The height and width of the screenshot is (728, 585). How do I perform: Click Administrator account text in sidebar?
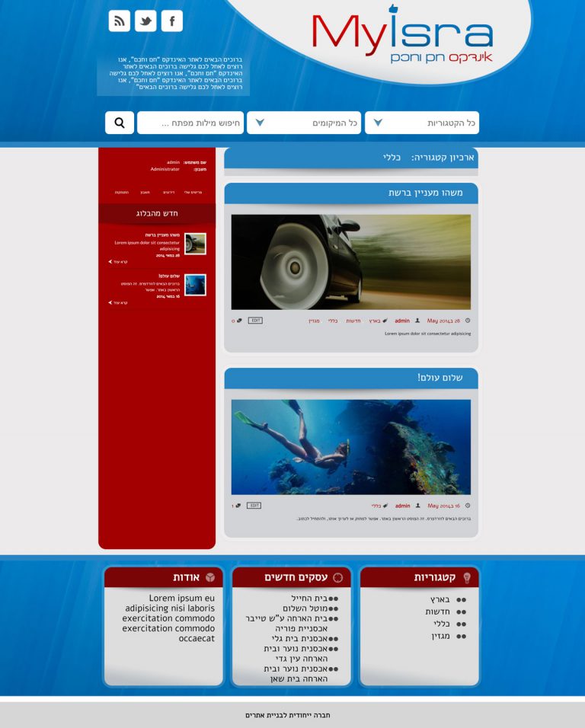coord(165,170)
